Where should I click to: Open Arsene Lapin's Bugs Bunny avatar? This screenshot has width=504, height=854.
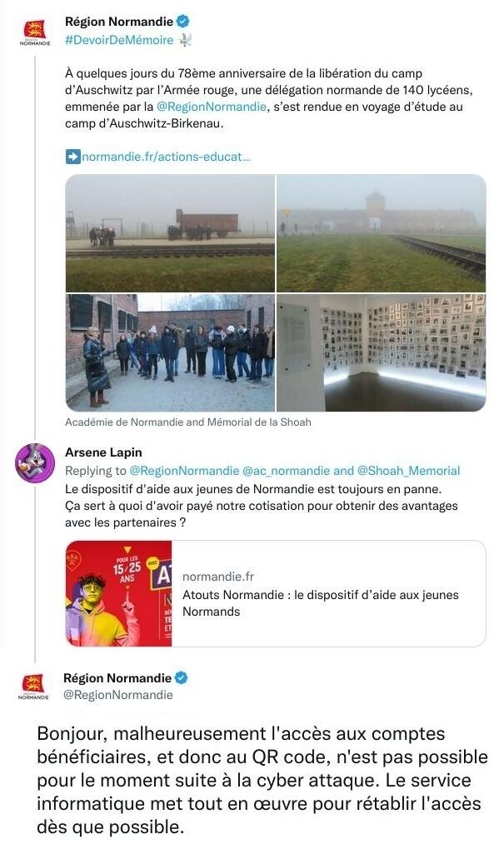pos(35,463)
